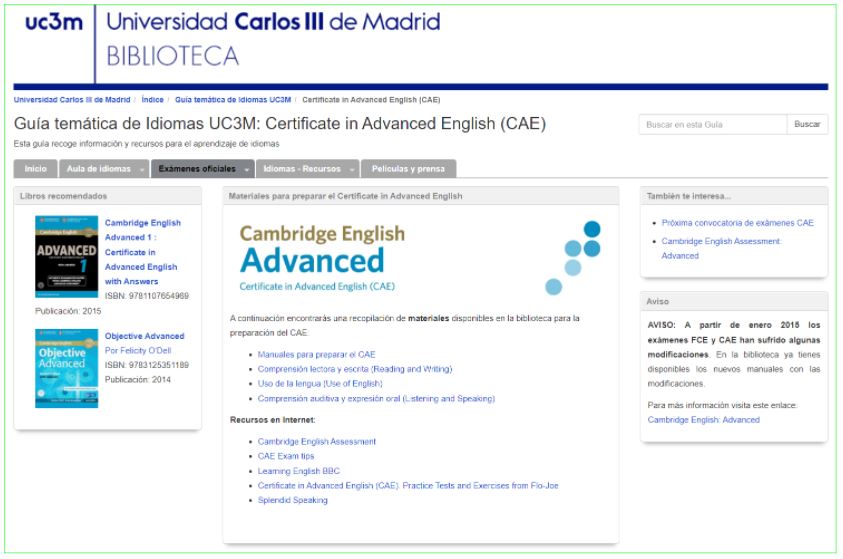This screenshot has width=843, height=559.
Task: Switch to the Inicio tab
Action: pyautogui.click(x=35, y=169)
